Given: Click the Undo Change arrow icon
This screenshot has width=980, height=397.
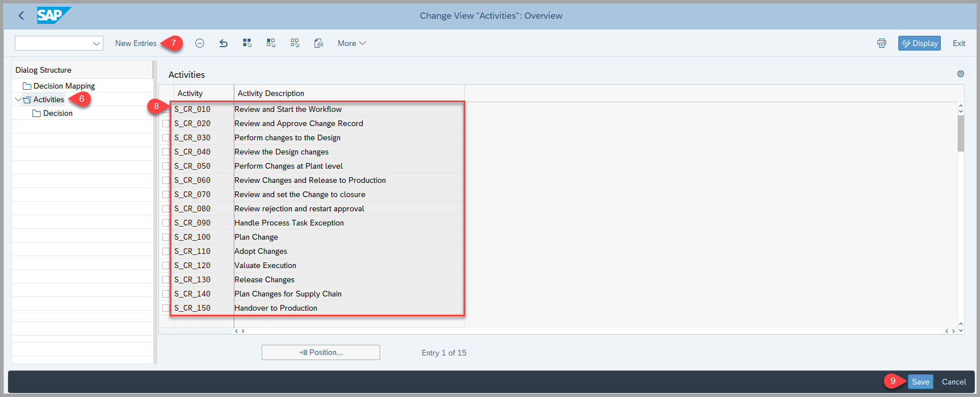Looking at the screenshot, I should [224, 43].
